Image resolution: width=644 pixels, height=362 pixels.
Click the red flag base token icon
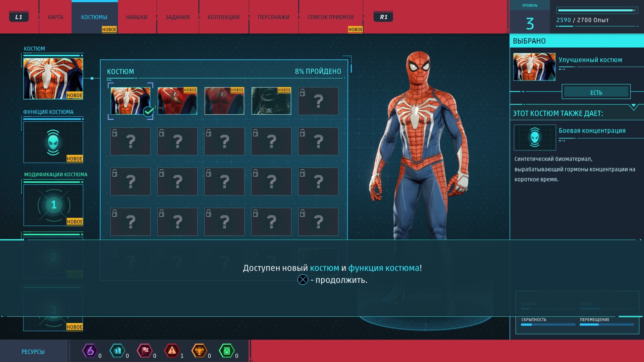coord(145,351)
